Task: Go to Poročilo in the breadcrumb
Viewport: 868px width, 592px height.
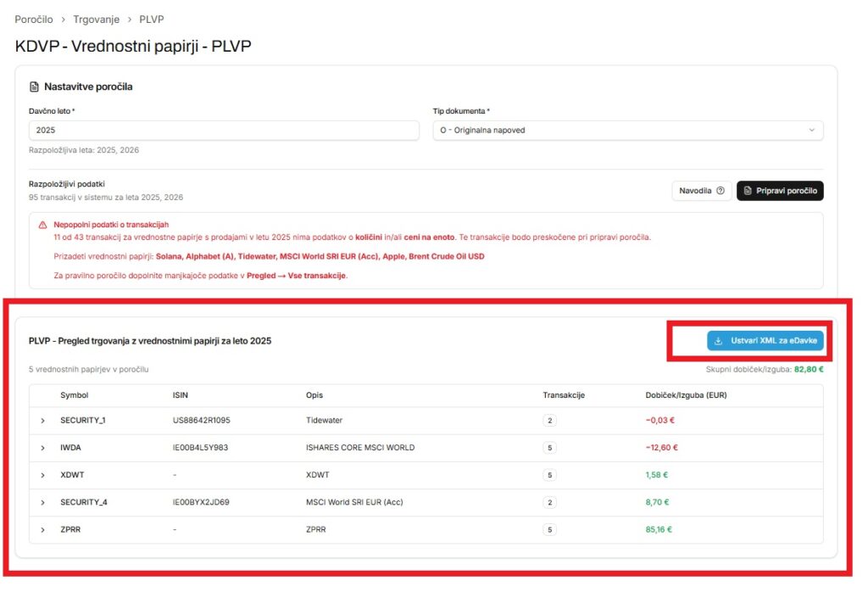Action: point(34,19)
